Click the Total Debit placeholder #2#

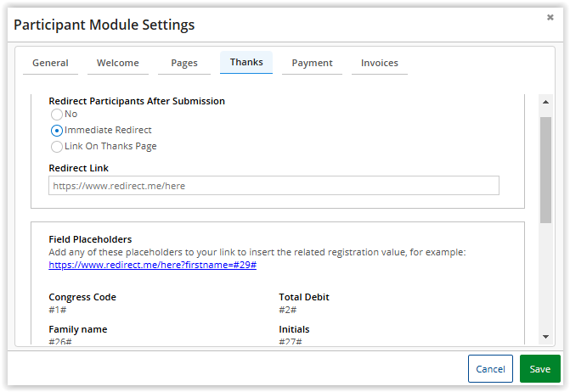287,310
